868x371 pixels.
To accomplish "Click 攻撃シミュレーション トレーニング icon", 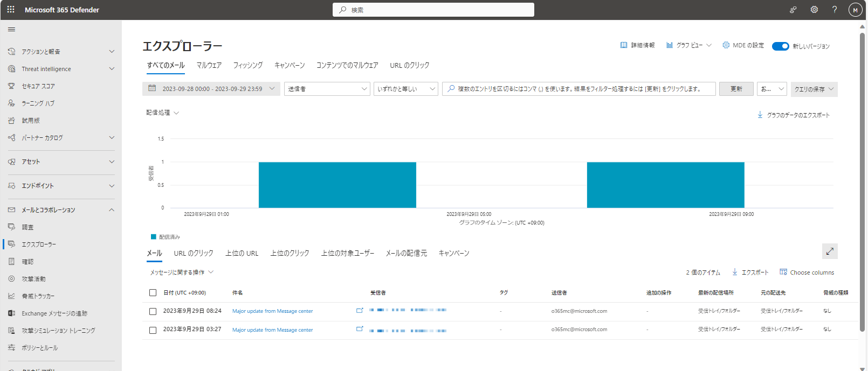I will (11, 331).
